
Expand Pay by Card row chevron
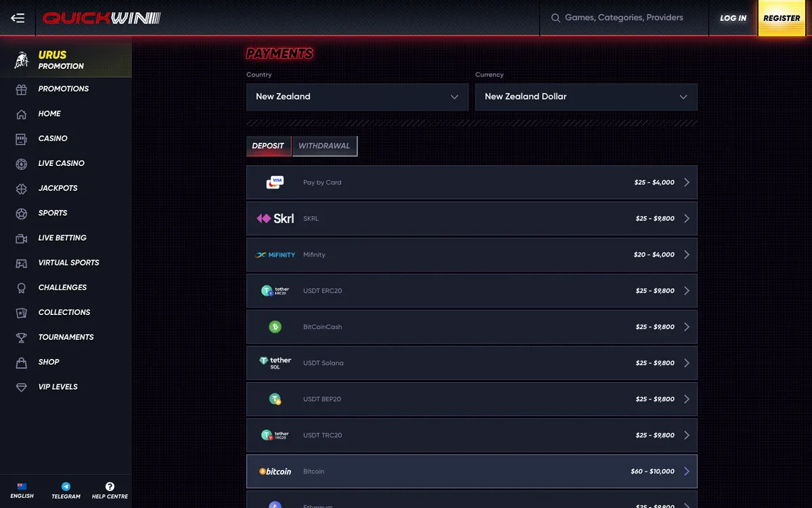click(687, 182)
